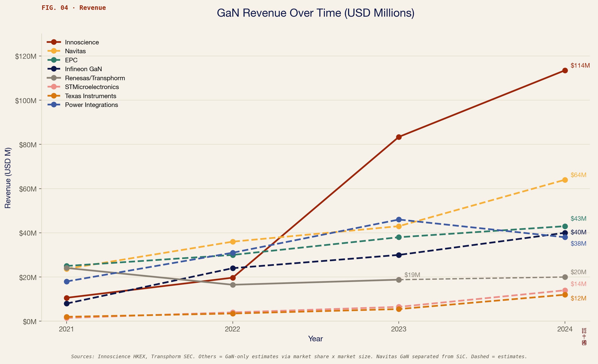Click the 2022 x-axis tick label
The image size is (598, 364).
(x=233, y=329)
